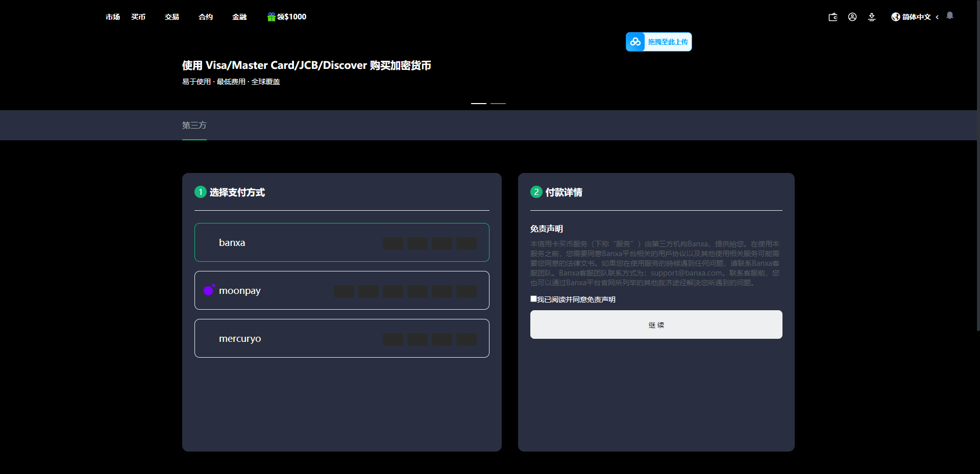
Task: Switch to the 第三方 tab
Action: (193, 125)
